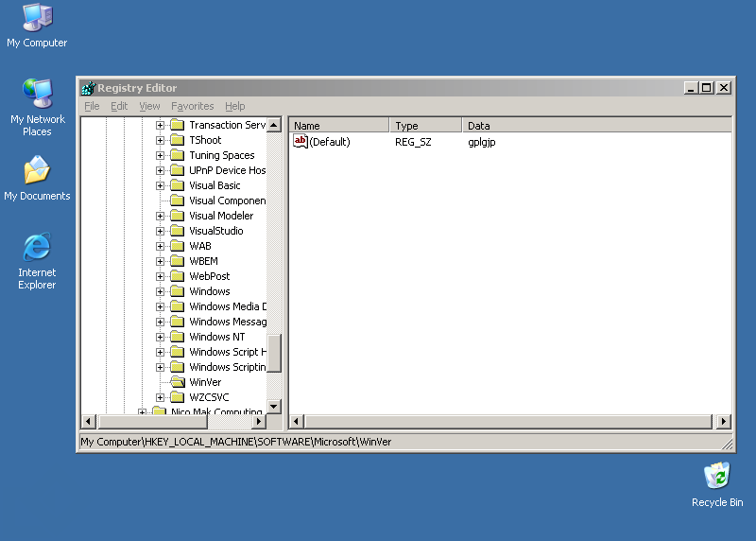This screenshot has height=541, width=756.
Task: Click the tree scroll left arrow
Action: [88, 421]
